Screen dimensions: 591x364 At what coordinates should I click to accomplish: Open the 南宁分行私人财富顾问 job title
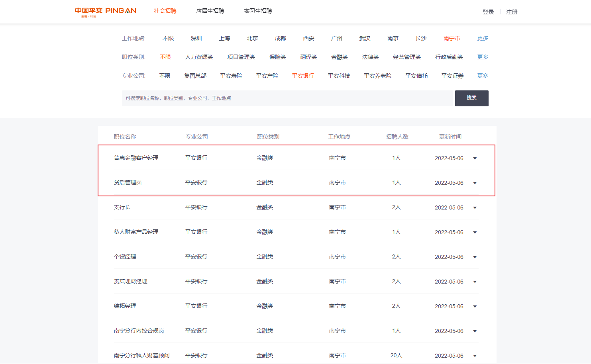[141, 356]
